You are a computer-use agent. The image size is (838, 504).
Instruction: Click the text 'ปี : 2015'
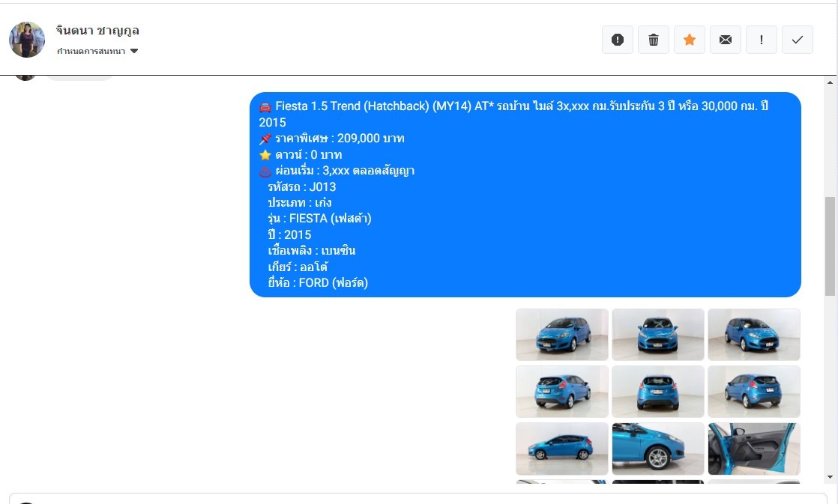(289, 235)
